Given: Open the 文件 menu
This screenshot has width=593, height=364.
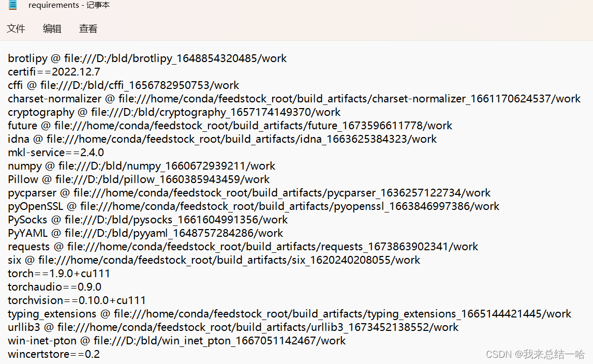Looking at the screenshot, I should click(x=16, y=29).
